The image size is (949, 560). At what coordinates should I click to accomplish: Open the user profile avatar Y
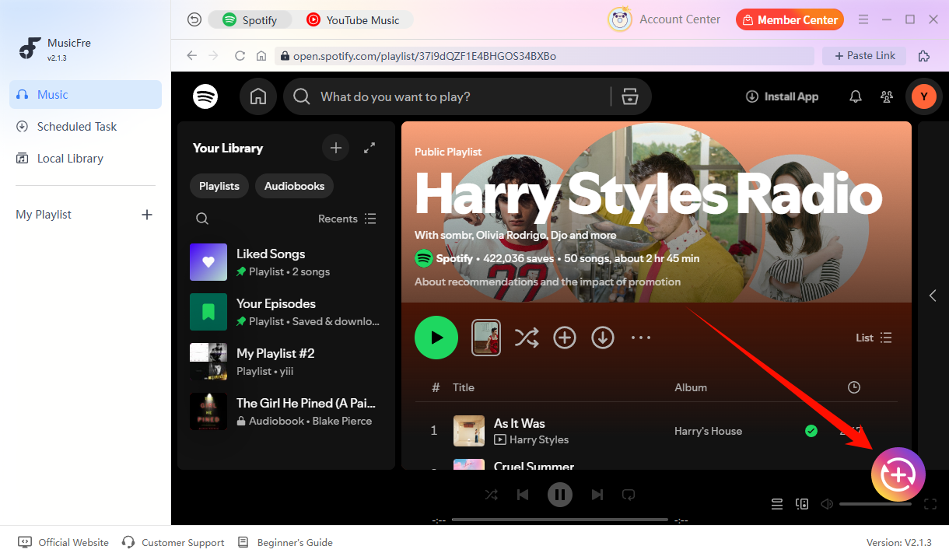click(924, 96)
